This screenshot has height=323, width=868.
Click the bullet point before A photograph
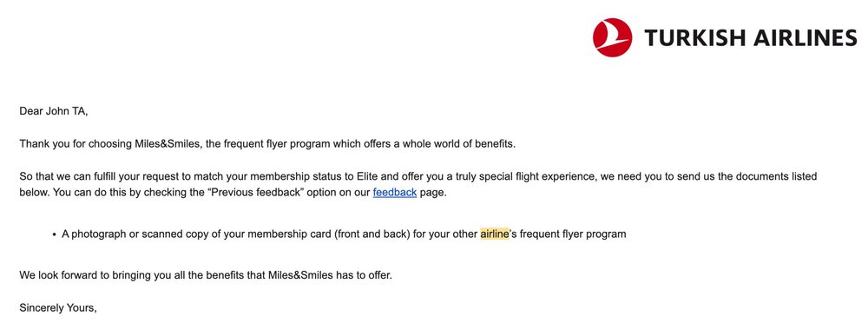coord(54,234)
